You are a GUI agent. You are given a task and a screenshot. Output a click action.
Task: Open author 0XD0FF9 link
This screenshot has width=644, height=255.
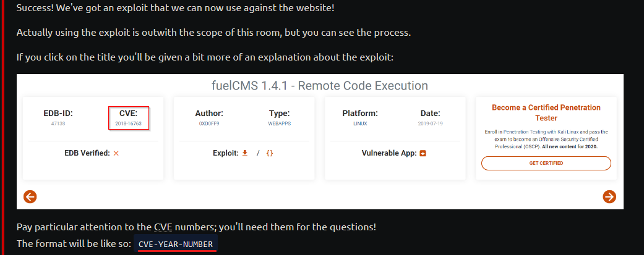[209, 123]
